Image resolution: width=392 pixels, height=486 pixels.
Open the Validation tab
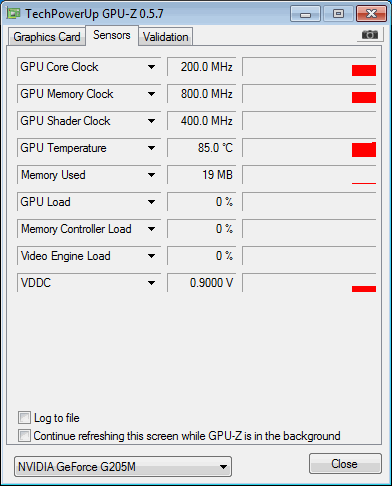(166, 37)
